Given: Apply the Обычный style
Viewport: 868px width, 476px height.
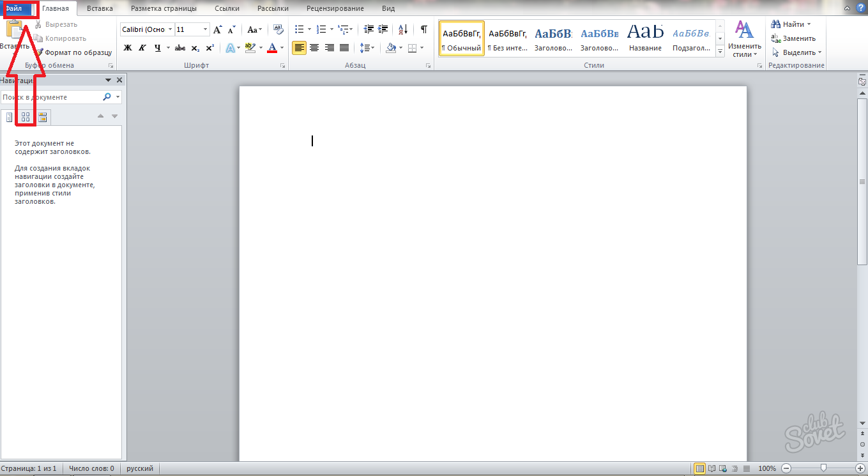Looking at the screenshot, I should [x=462, y=38].
